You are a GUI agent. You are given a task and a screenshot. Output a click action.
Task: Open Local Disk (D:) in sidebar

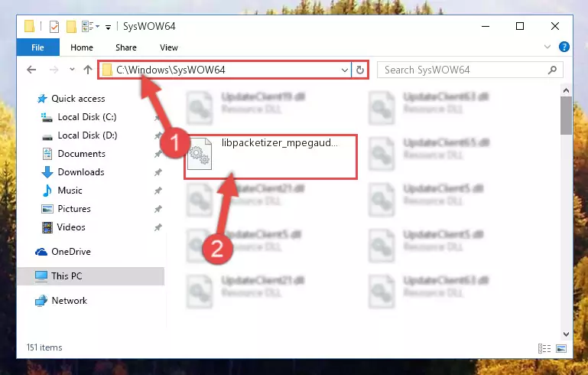(87, 135)
